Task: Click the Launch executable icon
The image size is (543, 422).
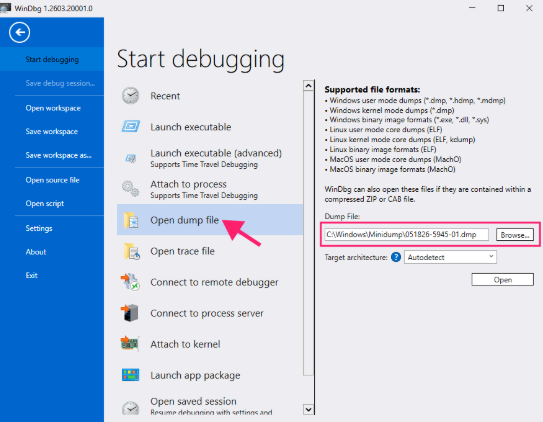Action: [x=131, y=127]
